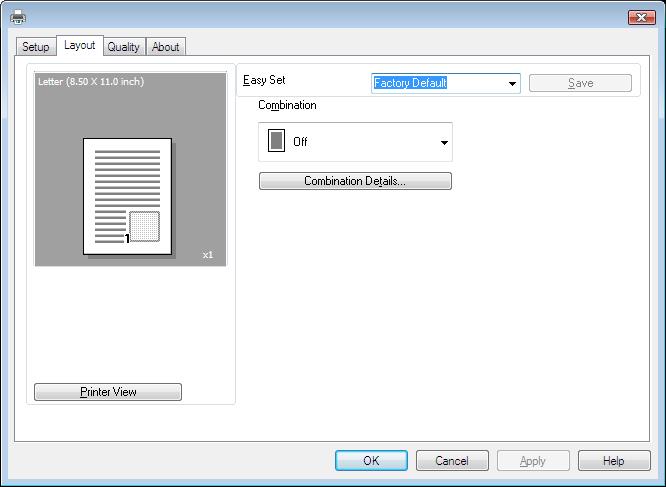Open the Quality tab
666x487 pixels.
point(124,47)
